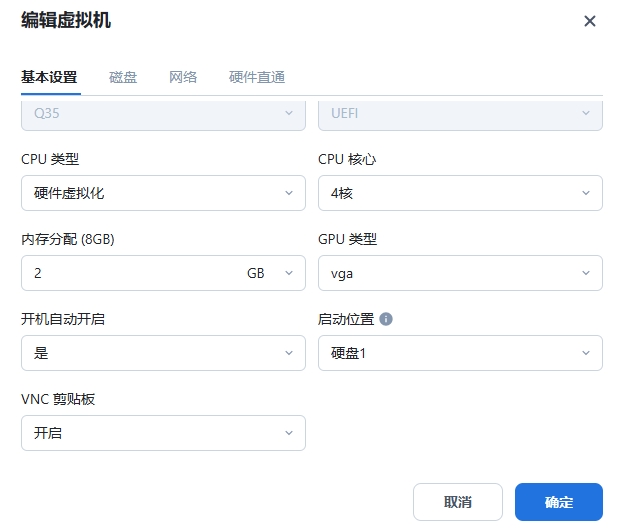
Task: Confirm changes with the 确定 button
Action: [558, 502]
